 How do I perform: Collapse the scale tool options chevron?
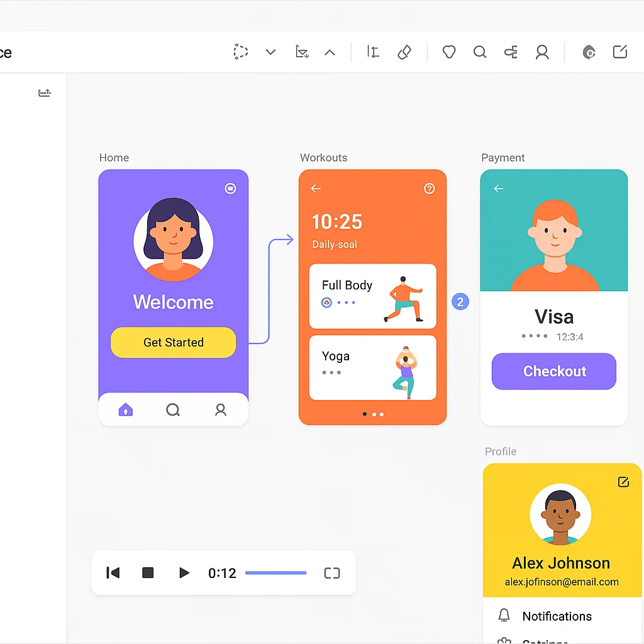point(330,52)
